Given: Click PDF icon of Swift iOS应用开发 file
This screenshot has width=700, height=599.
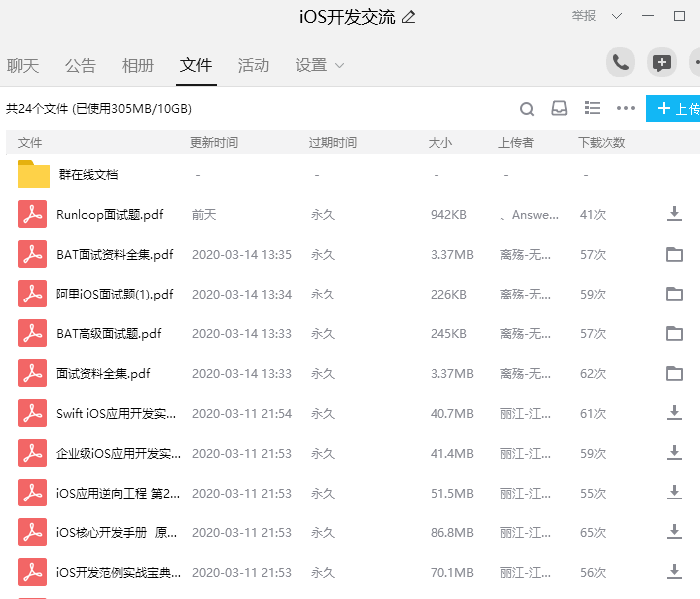Looking at the screenshot, I should pos(32,413).
